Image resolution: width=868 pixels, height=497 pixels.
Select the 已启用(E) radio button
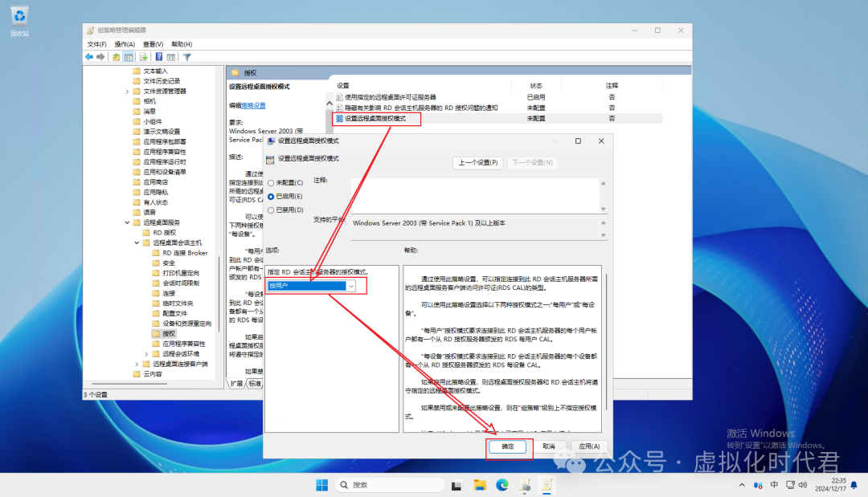point(271,196)
